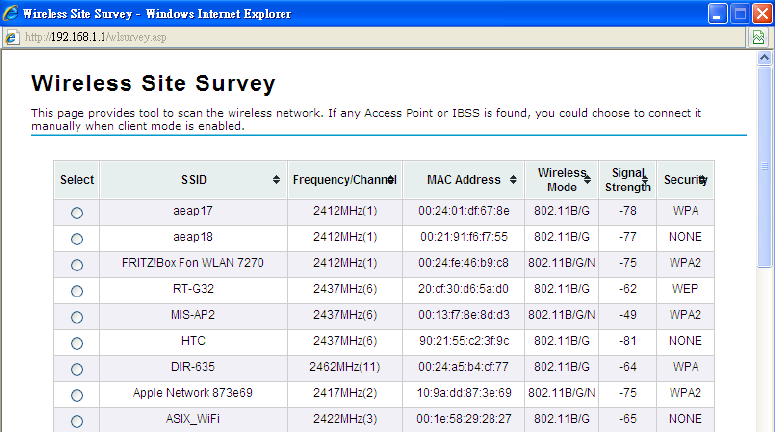Click the page icon in the address bar

[11, 37]
